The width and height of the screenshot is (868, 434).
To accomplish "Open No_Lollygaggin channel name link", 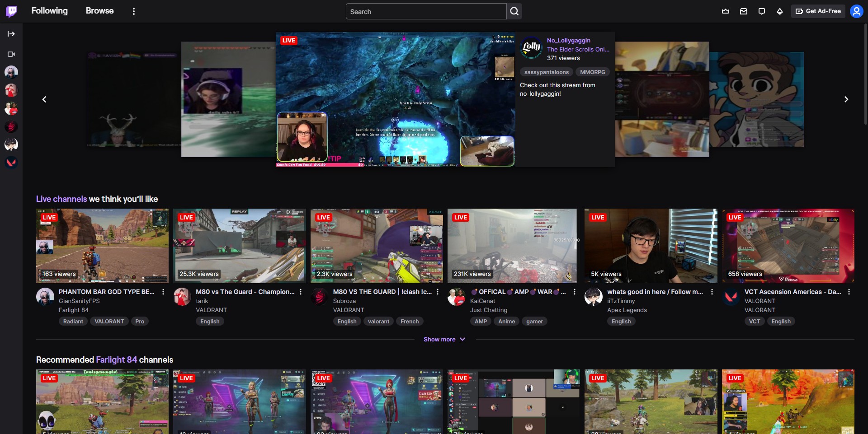I will [x=569, y=40].
